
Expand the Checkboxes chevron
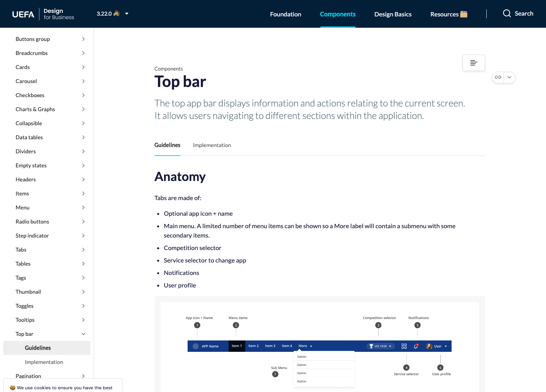click(x=83, y=95)
